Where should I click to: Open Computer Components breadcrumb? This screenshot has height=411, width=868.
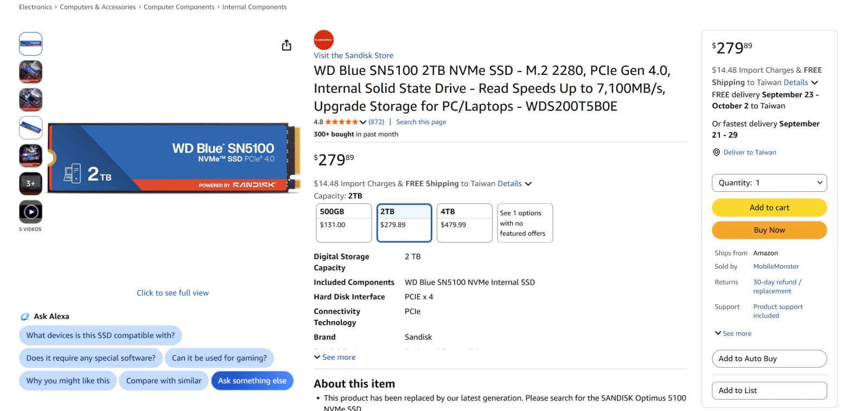click(179, 7)
